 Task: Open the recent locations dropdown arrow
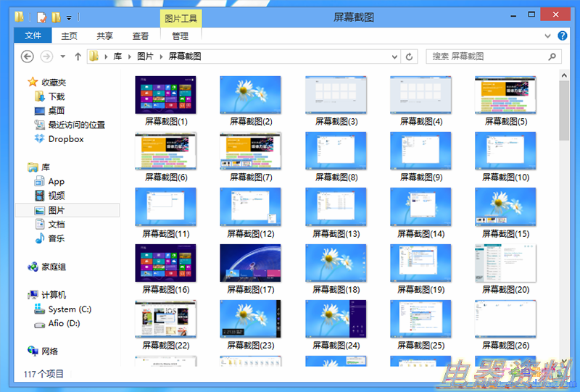63,57
